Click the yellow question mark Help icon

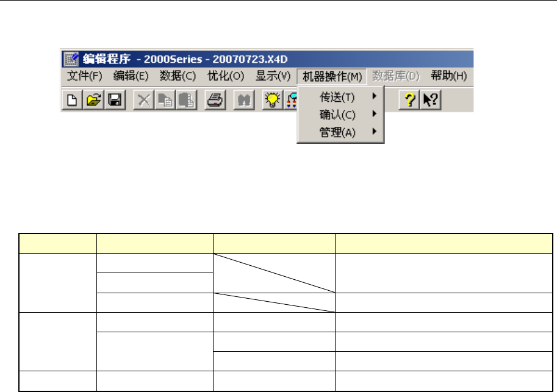point(409,100)
